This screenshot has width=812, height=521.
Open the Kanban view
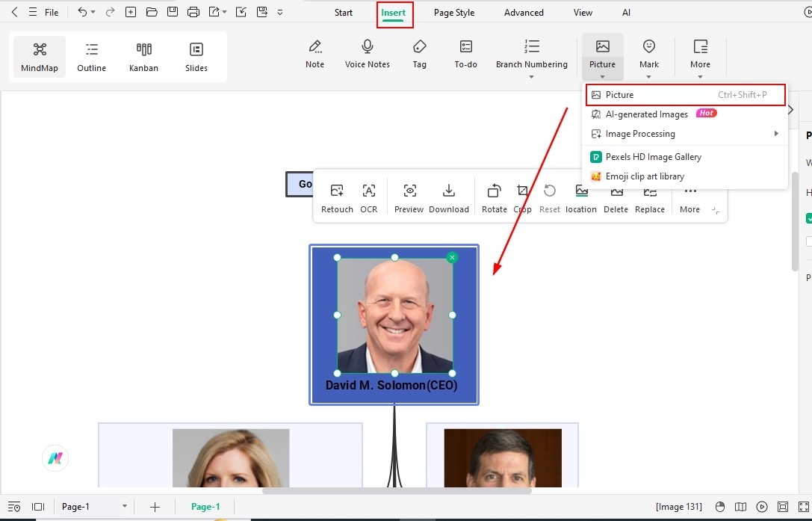tap(143, 56)
